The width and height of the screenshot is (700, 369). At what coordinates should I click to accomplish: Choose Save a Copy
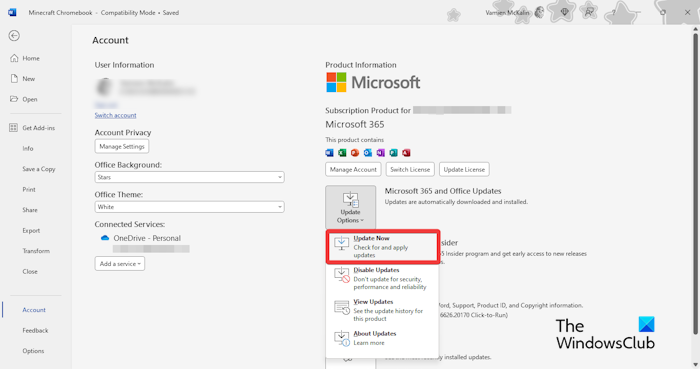coord(39,169)
